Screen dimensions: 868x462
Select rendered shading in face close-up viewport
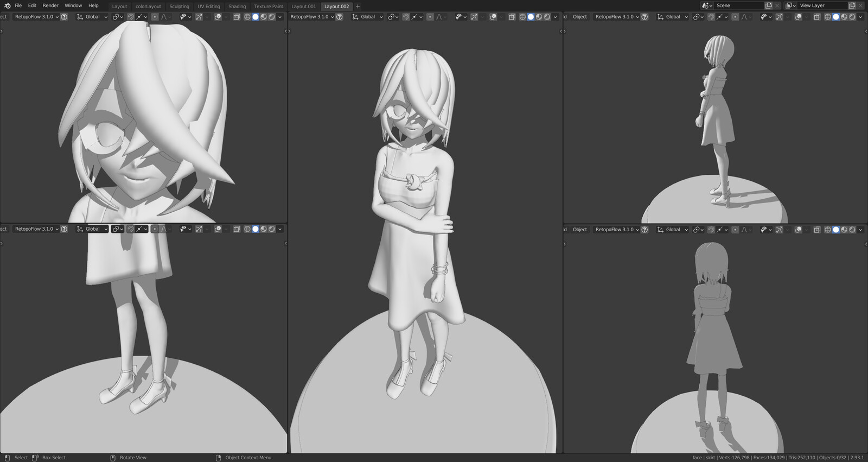pyautogui.click(x=272, y=17)
